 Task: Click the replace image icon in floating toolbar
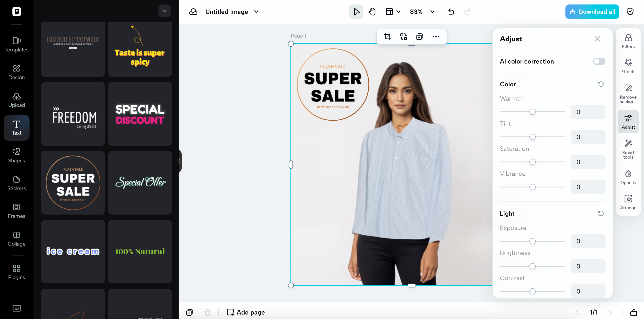(x=403, y=37)
